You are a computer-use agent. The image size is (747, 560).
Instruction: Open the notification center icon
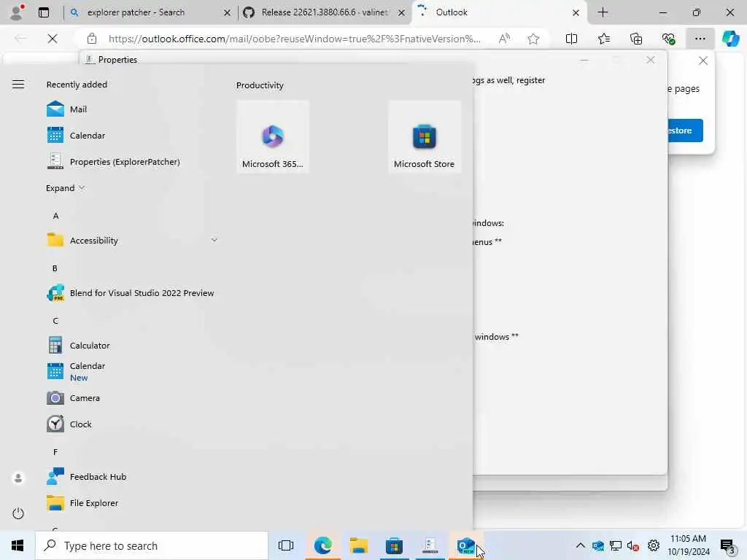pyautogui.click(x=727, y=545)
